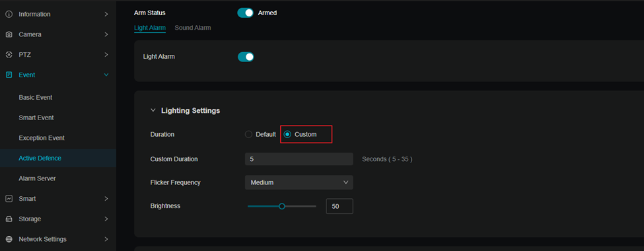The height and width of the screenshot is (251, 644).
Task: Click the Lighting Settings heading text
Action: [x=191, y=110]
